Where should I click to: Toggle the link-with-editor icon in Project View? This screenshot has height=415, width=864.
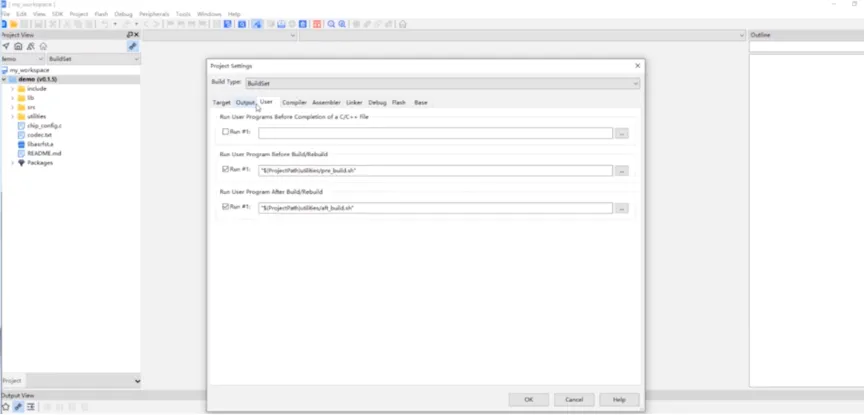point(133,46)
